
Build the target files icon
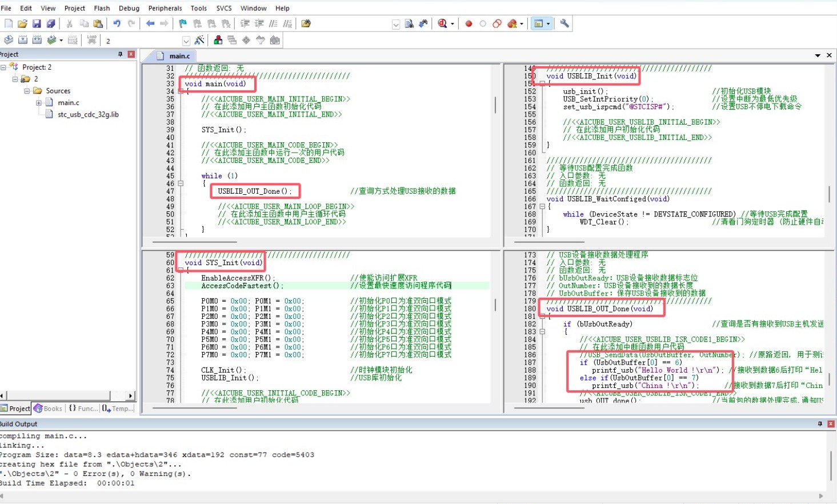(22, 40)
